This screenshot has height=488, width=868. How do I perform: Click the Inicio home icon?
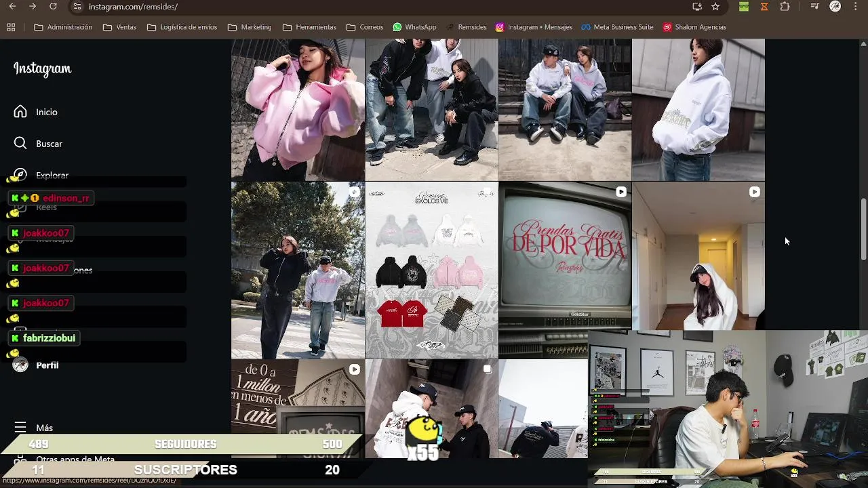tap(20, 112)
